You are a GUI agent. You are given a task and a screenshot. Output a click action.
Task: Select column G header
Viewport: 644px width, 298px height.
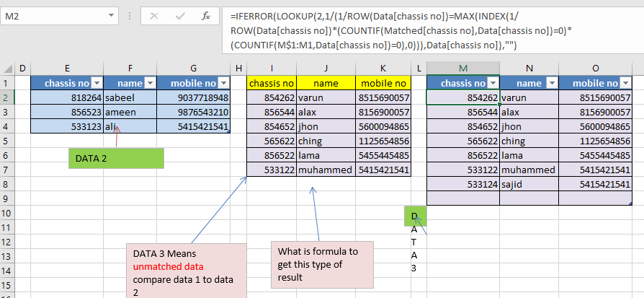point(194,69)
